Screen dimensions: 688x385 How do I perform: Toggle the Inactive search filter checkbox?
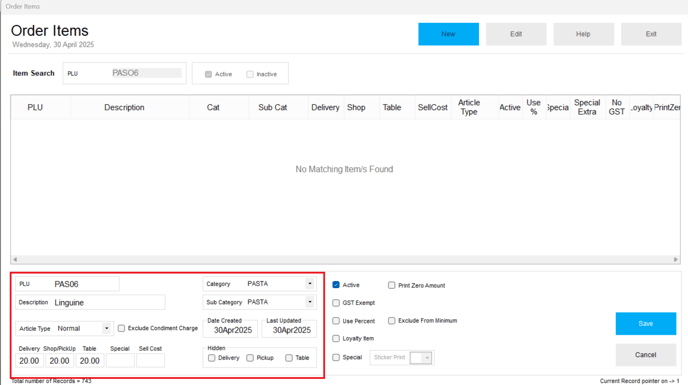(250, 74)
